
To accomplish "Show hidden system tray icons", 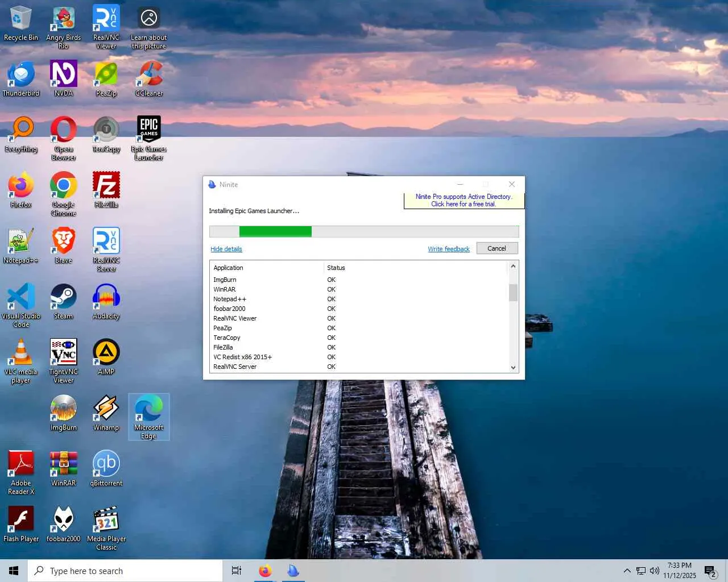I will click(627, 571).
